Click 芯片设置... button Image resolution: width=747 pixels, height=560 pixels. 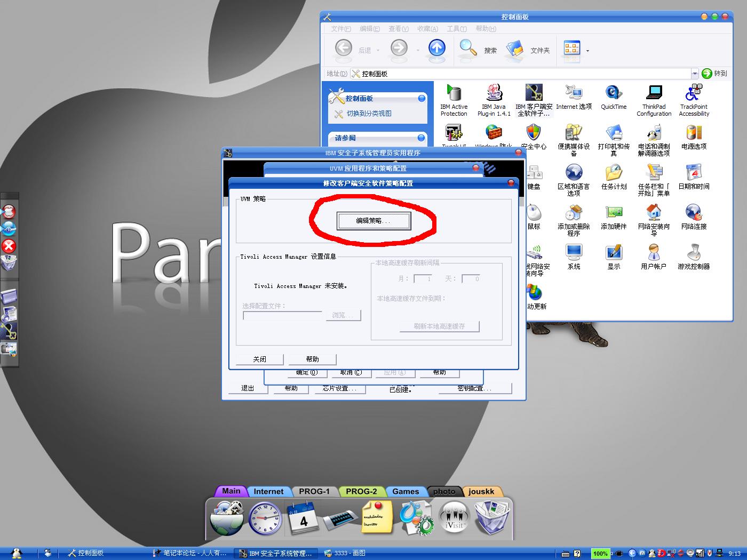tap(339, 388)
